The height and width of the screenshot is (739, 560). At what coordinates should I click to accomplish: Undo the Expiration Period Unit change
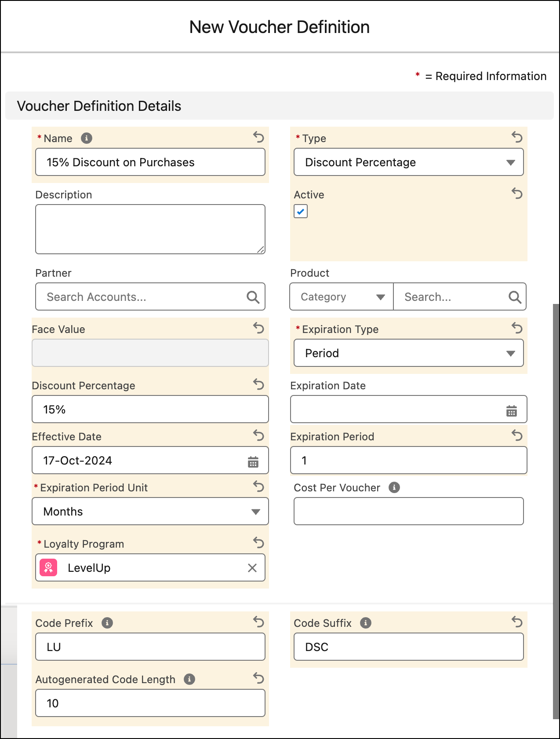[x=258, y=486]
